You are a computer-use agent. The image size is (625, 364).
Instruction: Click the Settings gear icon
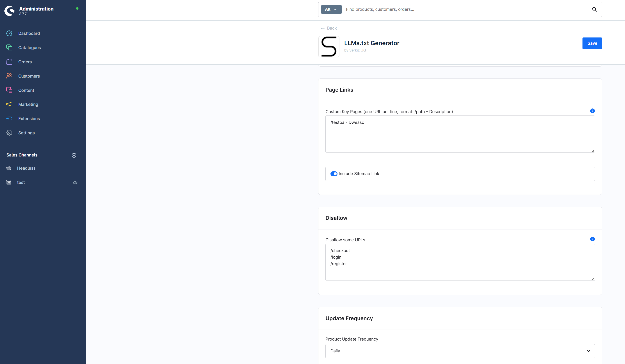pyautogui.click(x=9, y=133)
